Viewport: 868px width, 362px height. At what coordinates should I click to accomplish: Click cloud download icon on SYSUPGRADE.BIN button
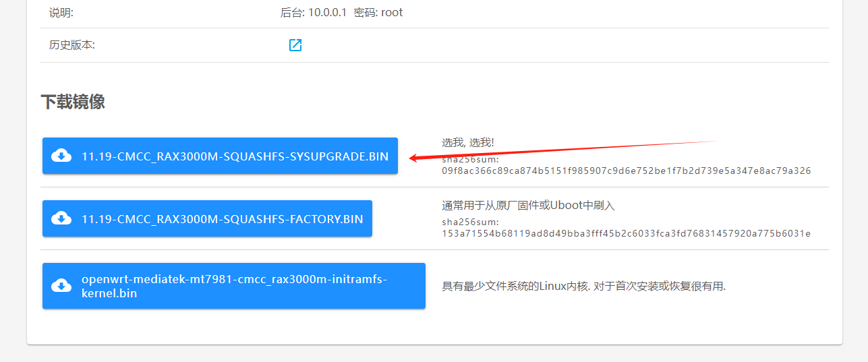[x=61, y=156]
